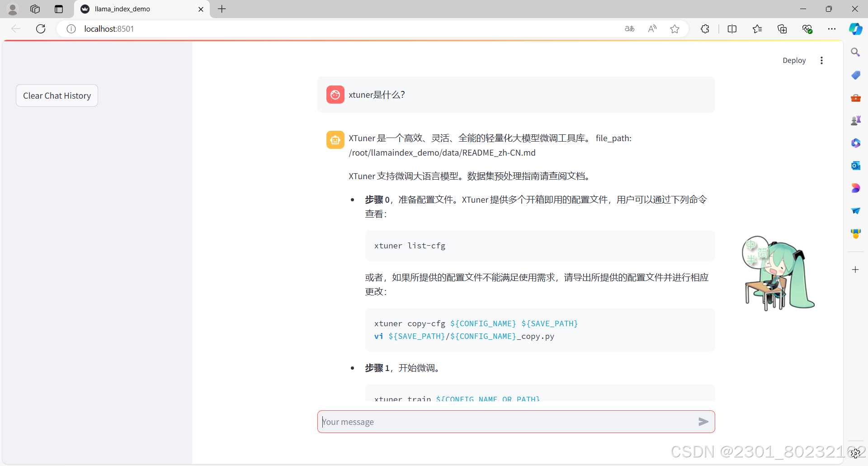Open the Streamlit three-dot main menu
The image size is (868, 466).
(821, 60)
